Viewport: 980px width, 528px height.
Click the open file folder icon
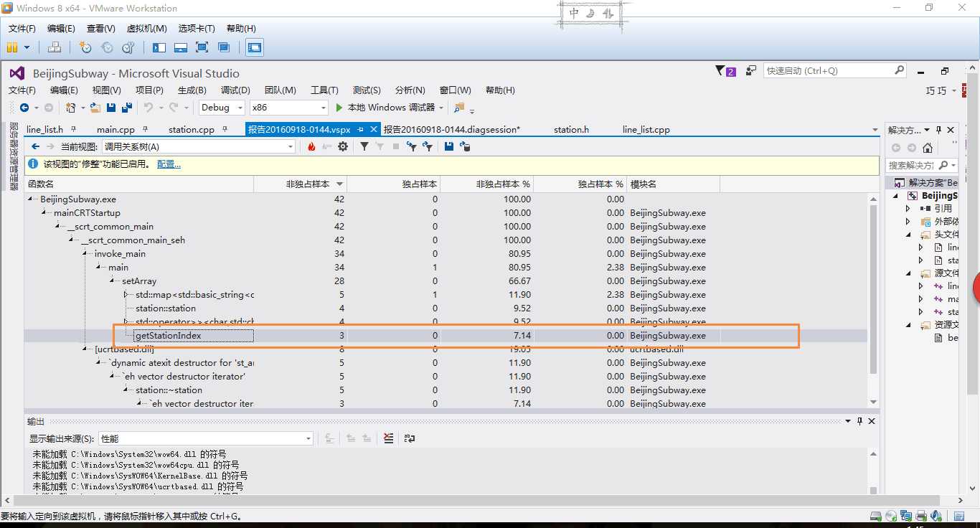(95, 108)
